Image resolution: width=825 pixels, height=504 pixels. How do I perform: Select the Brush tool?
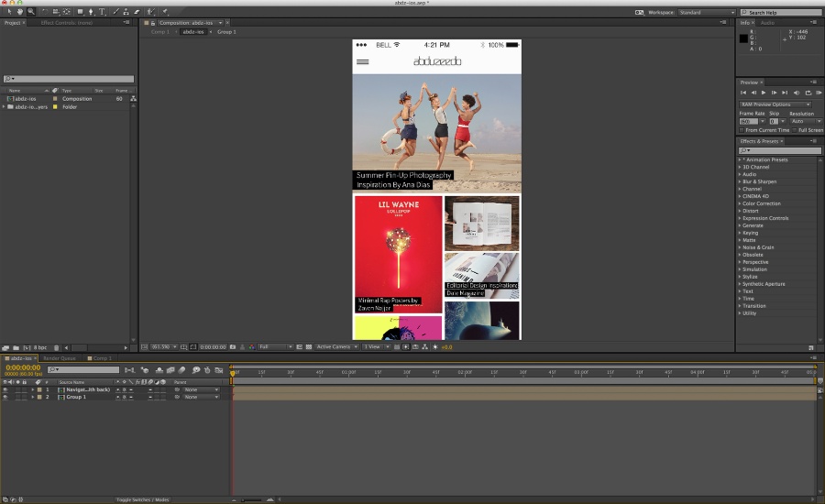pos(116,12)
